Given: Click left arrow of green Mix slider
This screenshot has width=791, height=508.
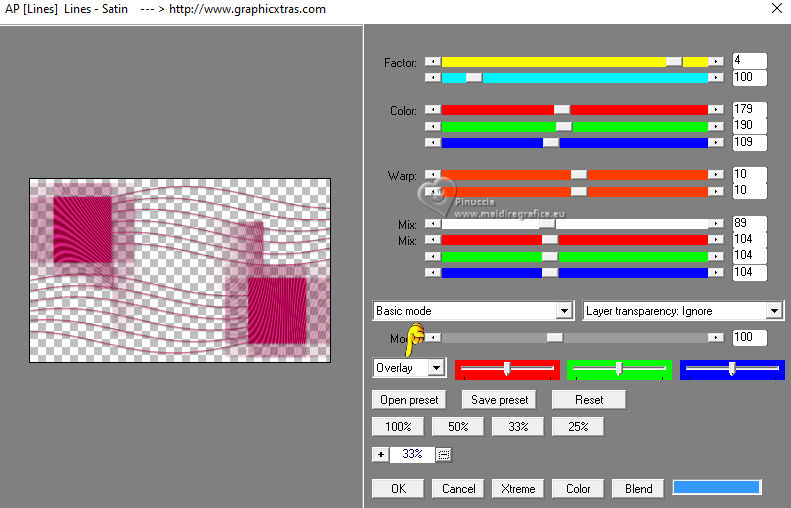Looking at the screenshot, I should coord(433,256).
